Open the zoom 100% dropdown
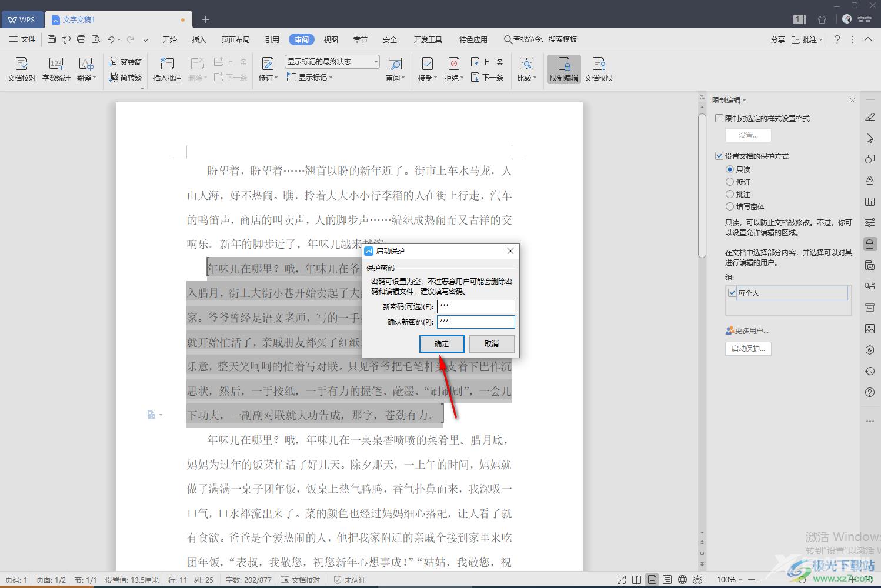The width and height of the screenshot is (881, 588). tap(729, 580)
